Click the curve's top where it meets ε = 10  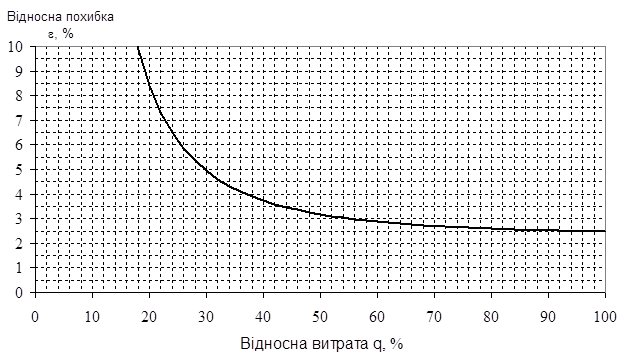coord(138,47)
